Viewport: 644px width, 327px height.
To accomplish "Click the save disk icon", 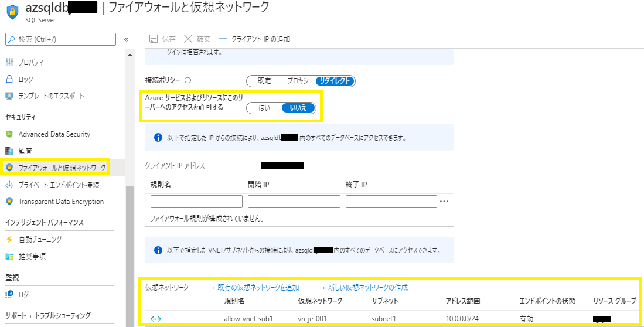I will tap(153, 39).
